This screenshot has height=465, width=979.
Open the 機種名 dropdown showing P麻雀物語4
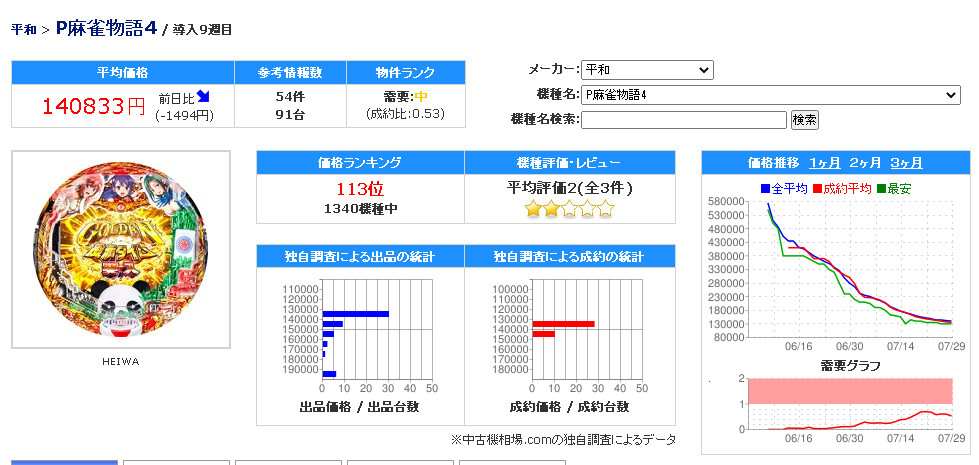pyautogui.click(x=770, y=95)
